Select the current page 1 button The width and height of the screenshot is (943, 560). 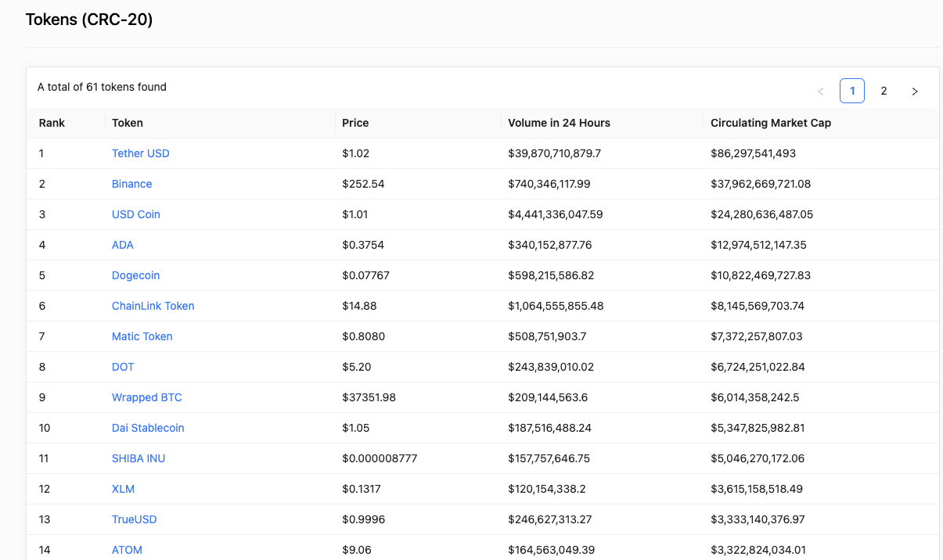click(x=852, y=91)
